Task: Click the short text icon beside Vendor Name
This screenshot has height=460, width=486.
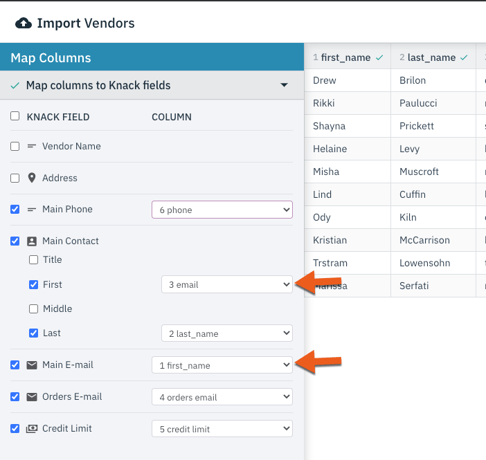Action: pyautogui.click(x=32, y=146)
